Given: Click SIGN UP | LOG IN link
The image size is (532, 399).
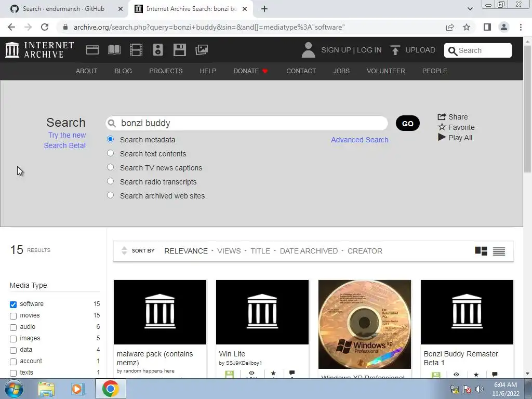Looking at the screenshot, I should 351,50.
